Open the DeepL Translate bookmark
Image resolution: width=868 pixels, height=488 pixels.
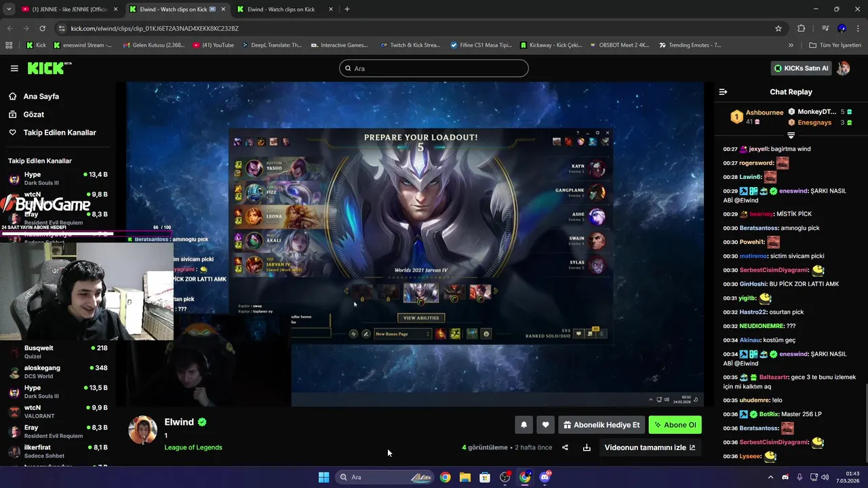pos(271,45)
